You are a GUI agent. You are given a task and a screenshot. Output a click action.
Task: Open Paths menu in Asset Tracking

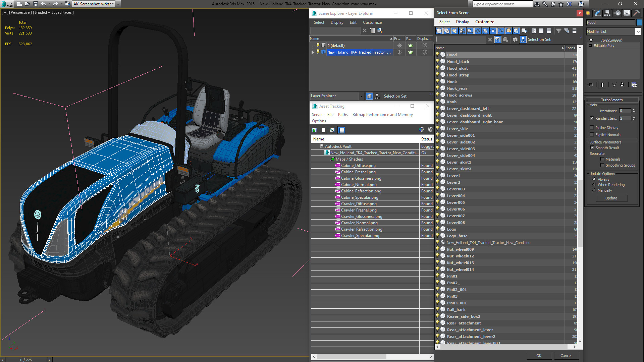pyautogui.click(x=343, y=115)
